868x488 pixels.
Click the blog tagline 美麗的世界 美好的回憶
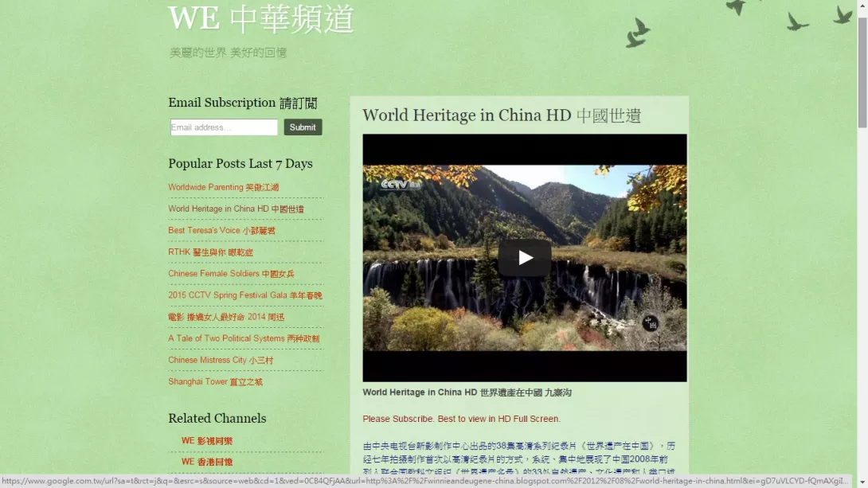point(228,53)
